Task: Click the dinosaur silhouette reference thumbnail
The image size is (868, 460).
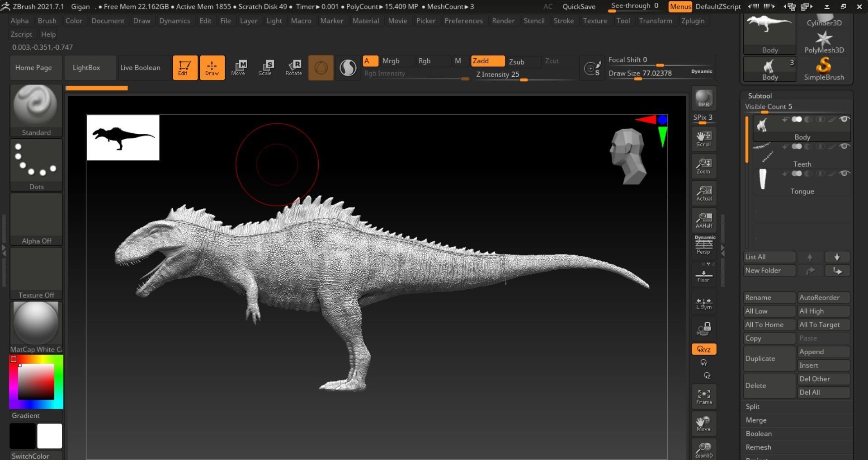Action: [x=123, y=138]
